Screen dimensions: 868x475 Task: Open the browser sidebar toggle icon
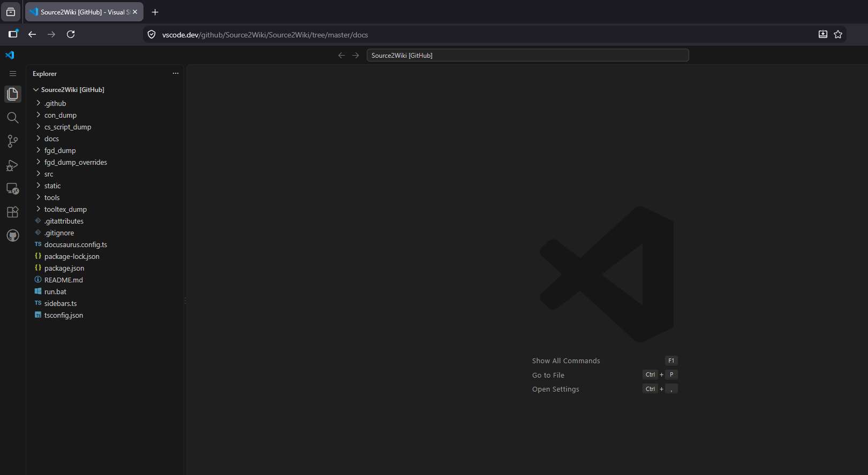13,34
